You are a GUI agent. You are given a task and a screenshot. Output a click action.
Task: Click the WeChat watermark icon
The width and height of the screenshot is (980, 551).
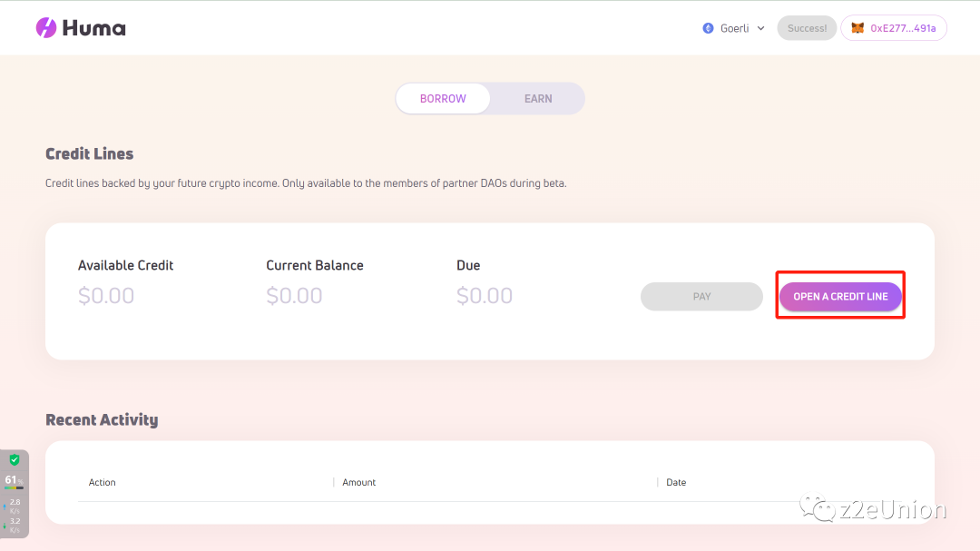click(x=824, y=509)
